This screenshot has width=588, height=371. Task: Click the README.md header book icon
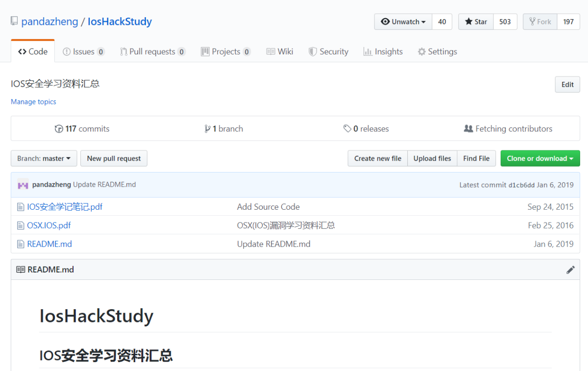[21, 270]
